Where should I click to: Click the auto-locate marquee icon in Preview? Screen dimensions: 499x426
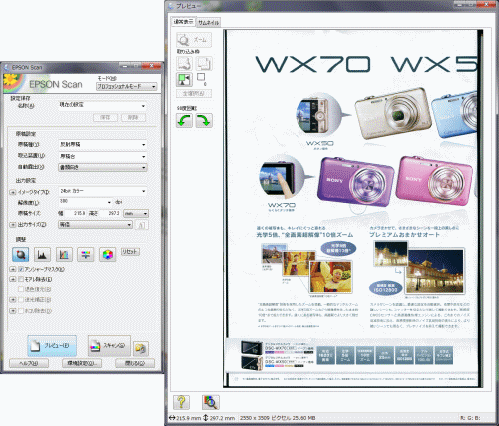(184, 80)
